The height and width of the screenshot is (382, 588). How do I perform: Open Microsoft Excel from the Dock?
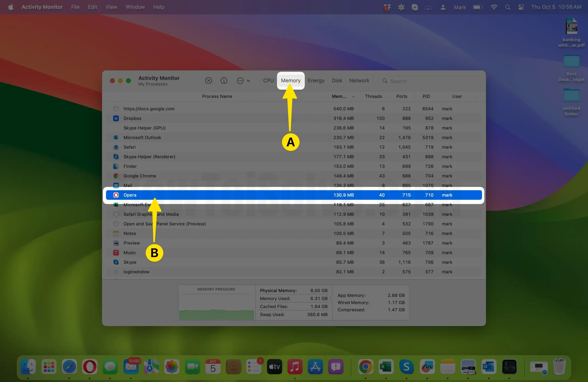386,366
